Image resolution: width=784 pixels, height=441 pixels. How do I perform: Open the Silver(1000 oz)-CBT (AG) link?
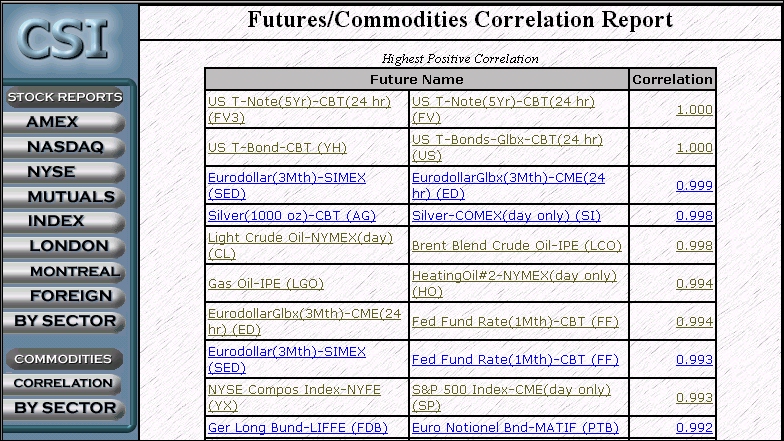(292, 216)
